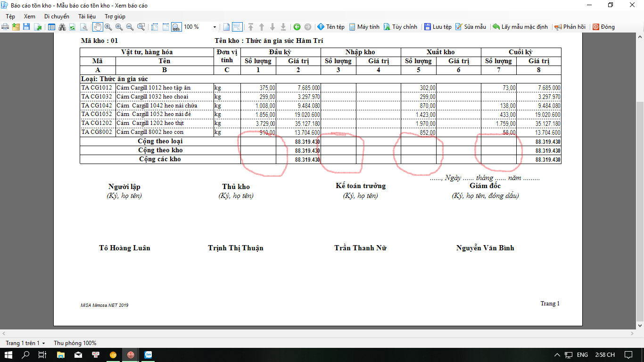The width and height of the screenshot is (644, 362).
Task: Open File Explorer from the taskbar
Action: [x=61, y=354]
